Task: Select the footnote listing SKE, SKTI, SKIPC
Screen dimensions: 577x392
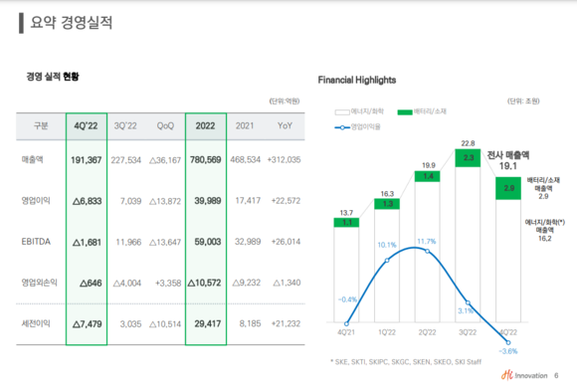Action: pos(406,362)
